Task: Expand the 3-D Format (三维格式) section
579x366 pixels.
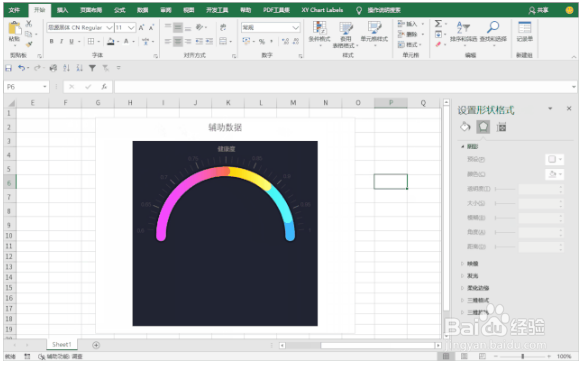Action: coord(462,300)
